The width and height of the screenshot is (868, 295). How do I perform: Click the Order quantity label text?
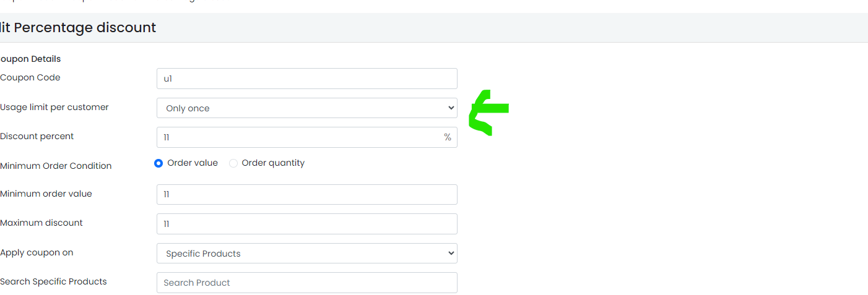[x=273, y=163]
